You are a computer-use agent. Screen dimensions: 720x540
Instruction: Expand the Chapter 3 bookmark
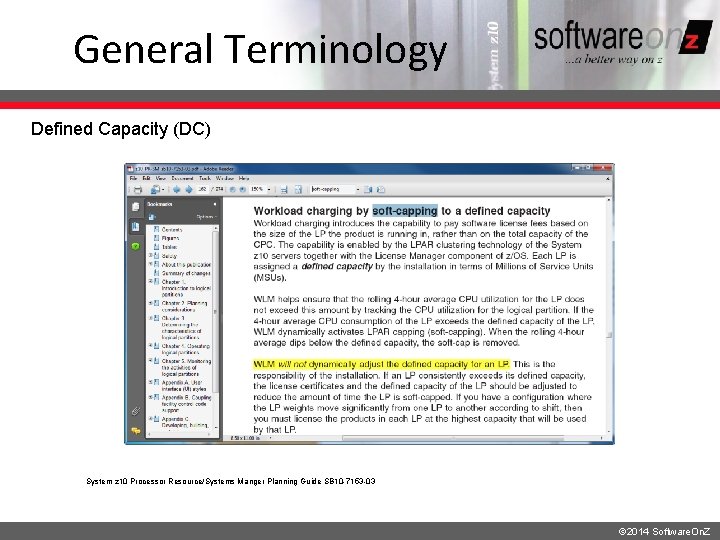coord(150,318)
